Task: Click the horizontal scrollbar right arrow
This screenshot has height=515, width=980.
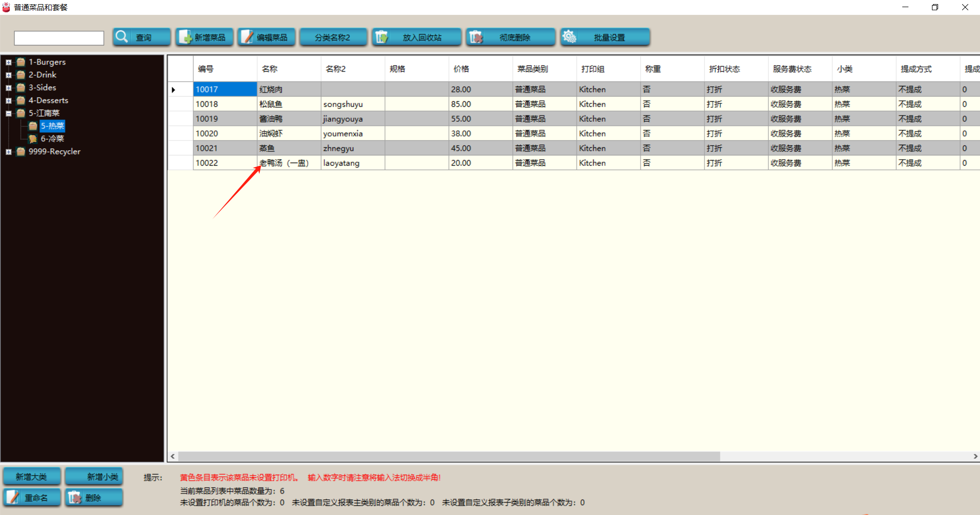Action: (975, 456)
